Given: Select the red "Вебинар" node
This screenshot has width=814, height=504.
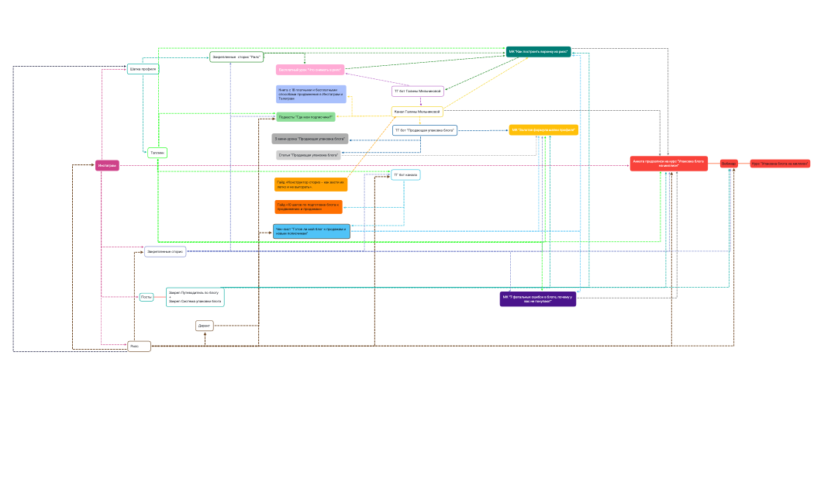Looking at the screenshot, I should [729, 164].
